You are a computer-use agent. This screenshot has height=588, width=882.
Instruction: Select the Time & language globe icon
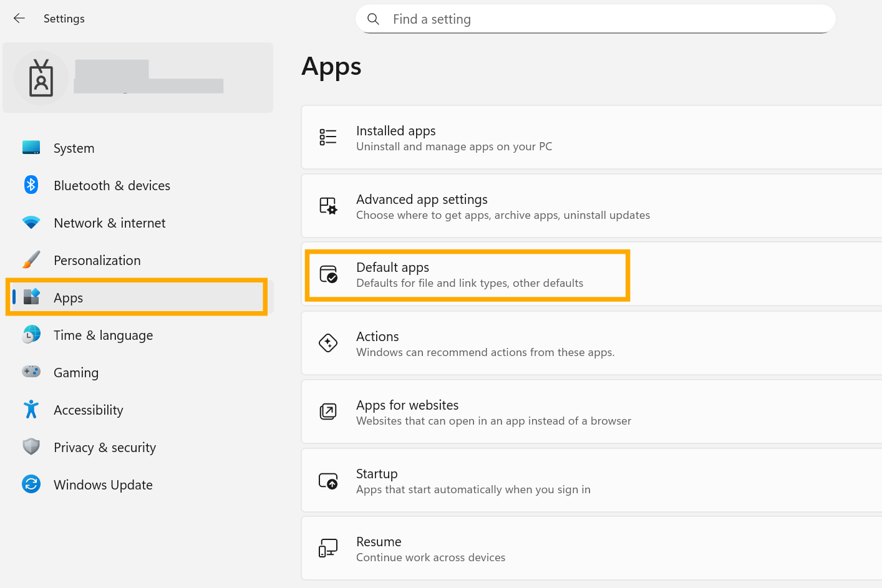[x=31, y=335]
